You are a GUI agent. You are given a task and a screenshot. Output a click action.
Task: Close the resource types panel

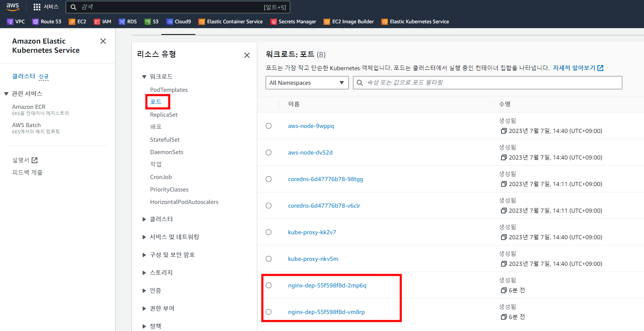[x=247, y=55]
